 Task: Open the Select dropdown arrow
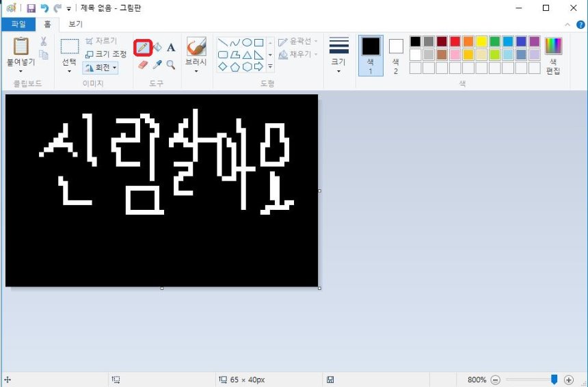tap(70, 71)
